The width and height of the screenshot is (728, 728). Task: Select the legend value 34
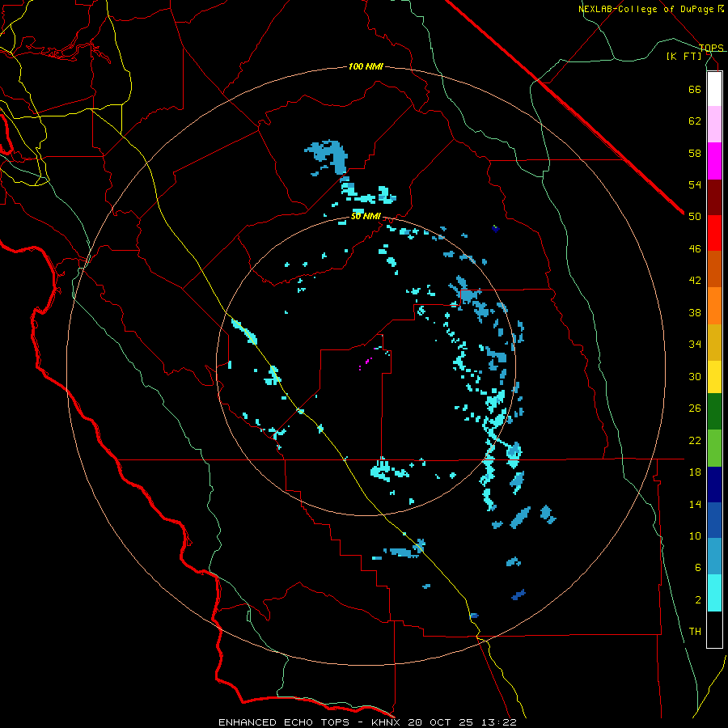tap(695, 345)
